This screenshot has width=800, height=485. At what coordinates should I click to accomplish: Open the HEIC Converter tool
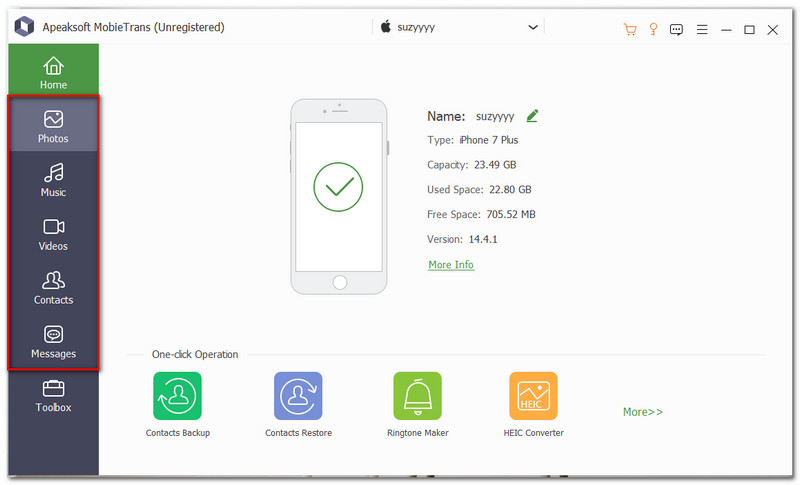[533, 396]
